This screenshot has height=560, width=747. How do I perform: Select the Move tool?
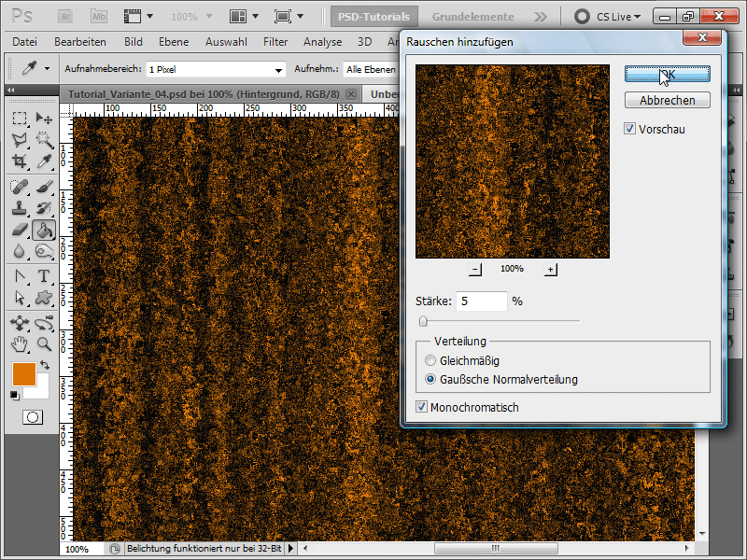[44, 118]
